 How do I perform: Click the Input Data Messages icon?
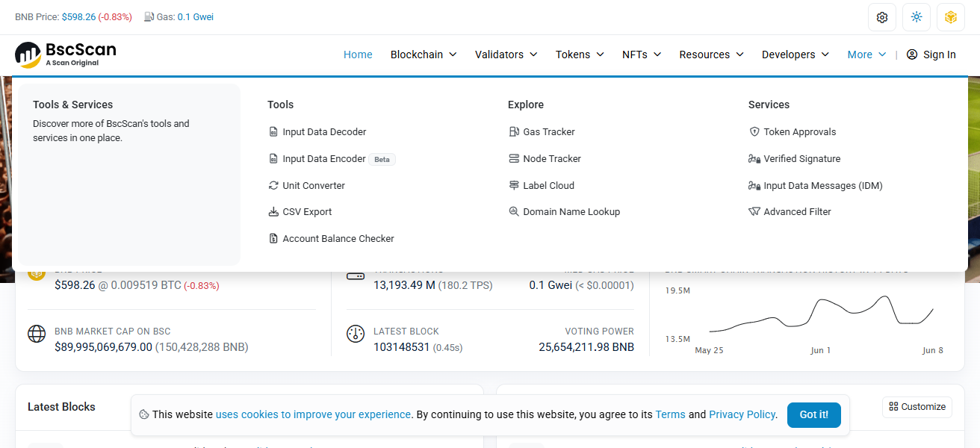pos(754,186)
